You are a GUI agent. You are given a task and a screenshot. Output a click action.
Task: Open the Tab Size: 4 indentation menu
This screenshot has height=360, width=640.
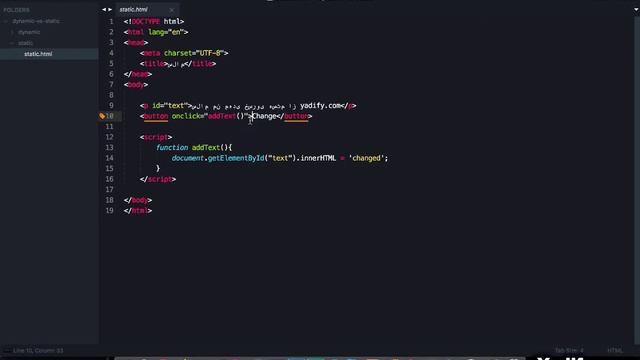point(569,351)
